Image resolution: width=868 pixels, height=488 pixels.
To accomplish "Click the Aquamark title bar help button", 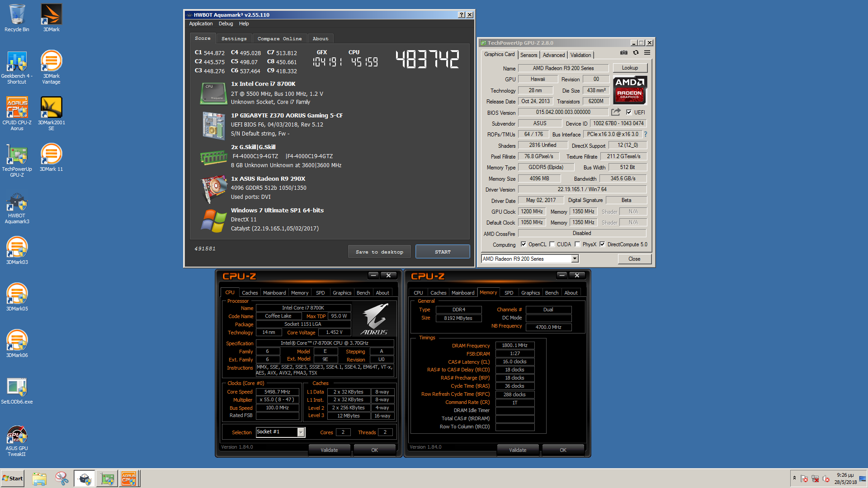I will click(461, 15).
